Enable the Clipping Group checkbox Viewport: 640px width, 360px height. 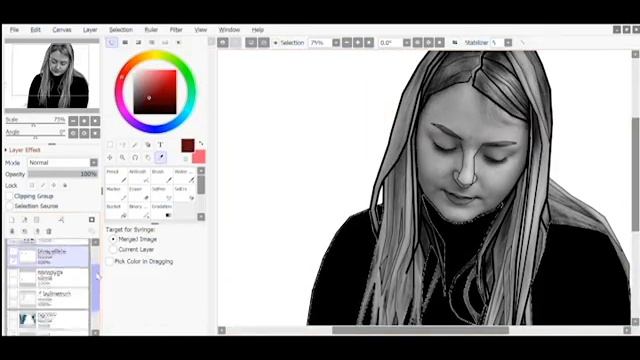point(10,196)
